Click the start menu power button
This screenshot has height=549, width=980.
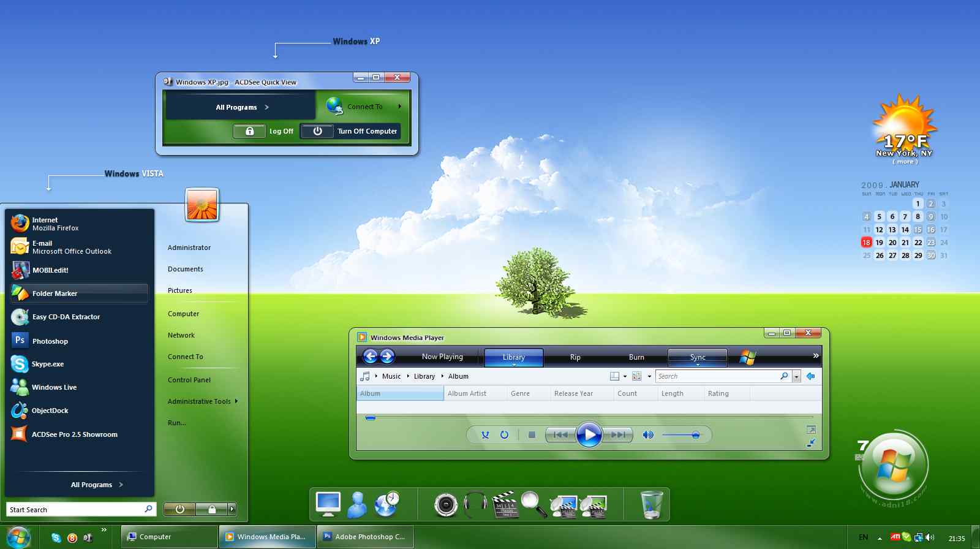click(x=179, y=509)
